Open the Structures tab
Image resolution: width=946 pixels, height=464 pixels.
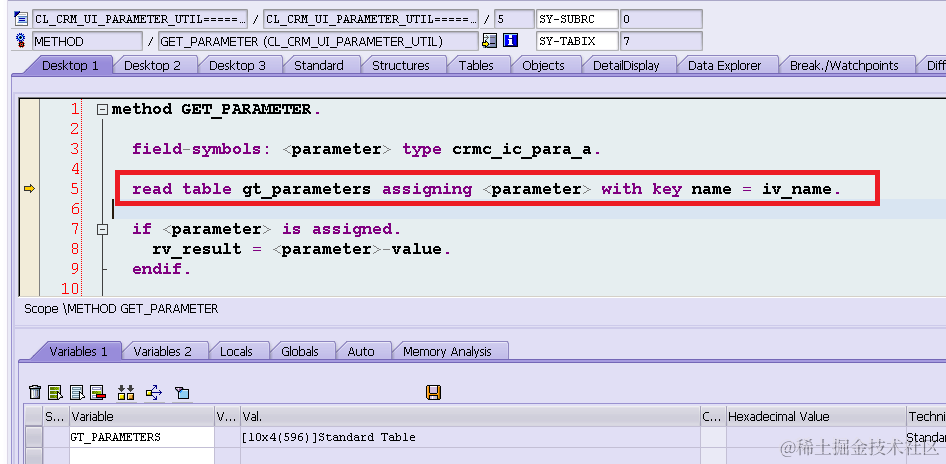[x=401, y=65]
